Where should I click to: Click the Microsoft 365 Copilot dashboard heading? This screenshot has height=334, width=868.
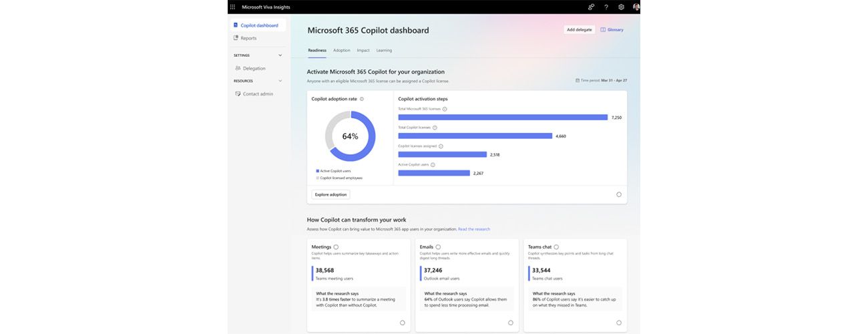coord(368,30)
